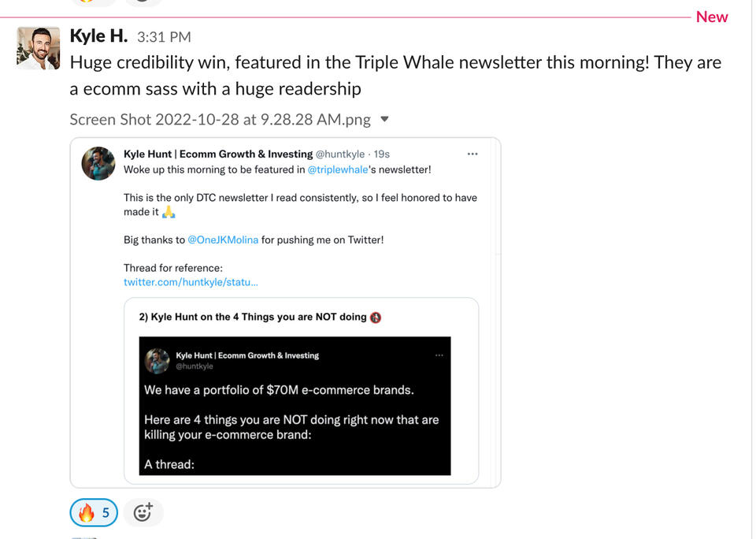The width and height of the screenshot is (756, 539).
Task: Click the red emoji after "NOT doing"
Action: point(376,318)
